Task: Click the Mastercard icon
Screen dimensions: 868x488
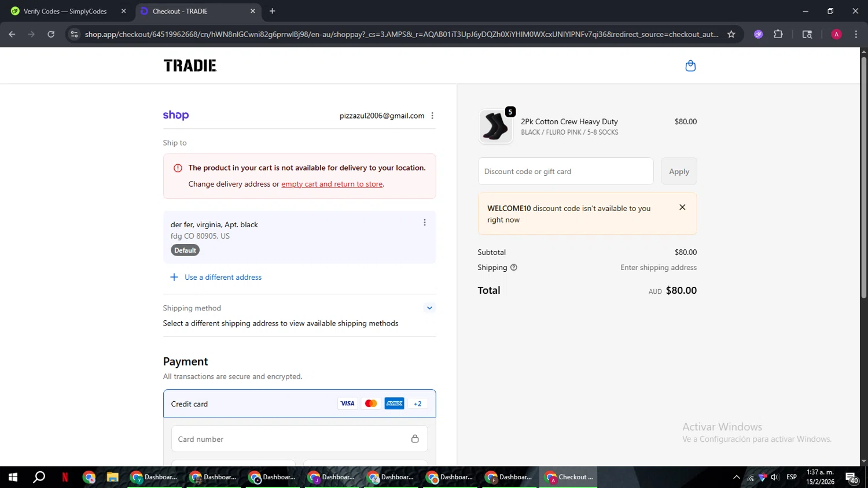Action: (371, 404)
